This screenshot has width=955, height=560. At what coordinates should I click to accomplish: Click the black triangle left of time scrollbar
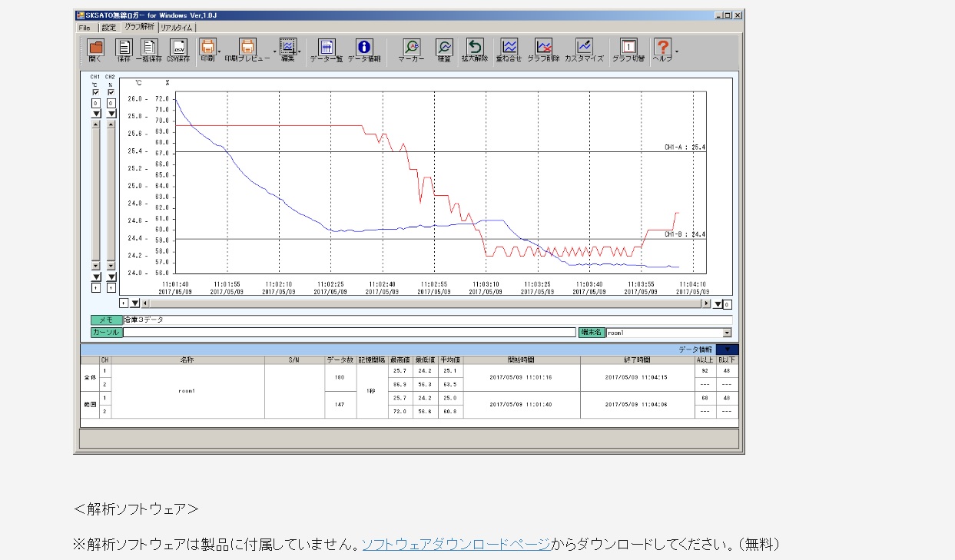[134, 303]
